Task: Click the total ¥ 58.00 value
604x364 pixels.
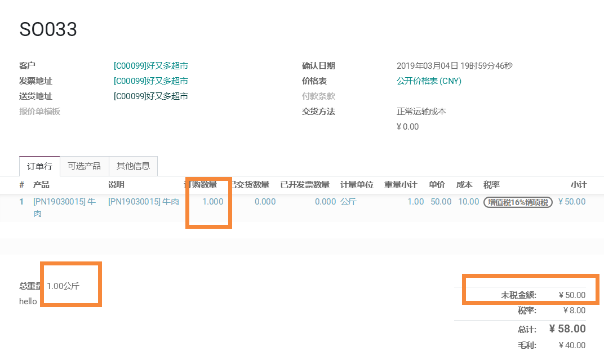Action: click(x=567, y=329)
